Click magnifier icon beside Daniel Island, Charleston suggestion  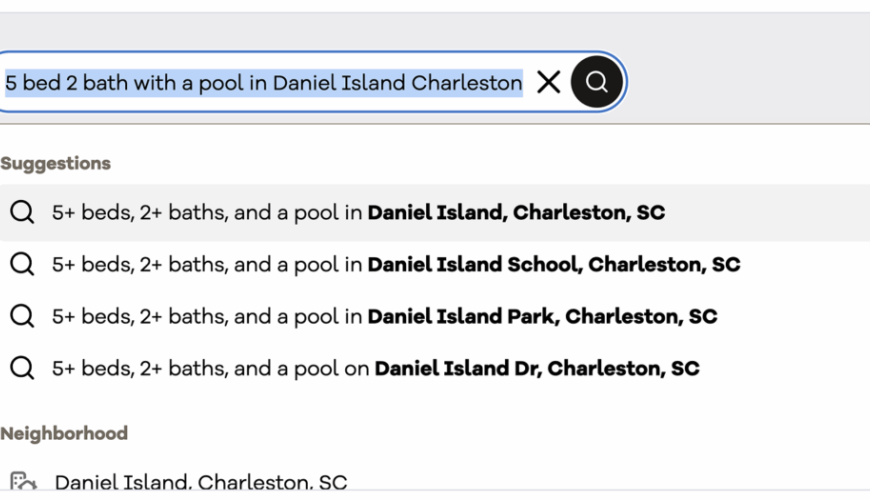point(21,213)
